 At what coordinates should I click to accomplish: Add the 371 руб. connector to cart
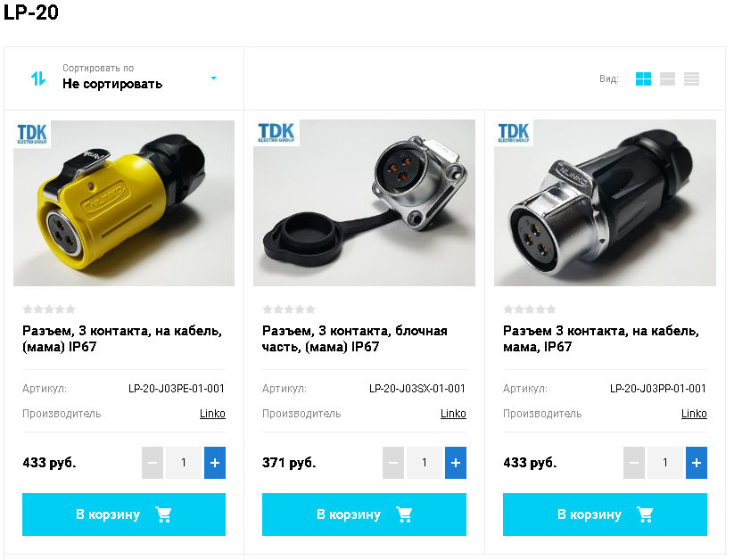click(364, 515)
